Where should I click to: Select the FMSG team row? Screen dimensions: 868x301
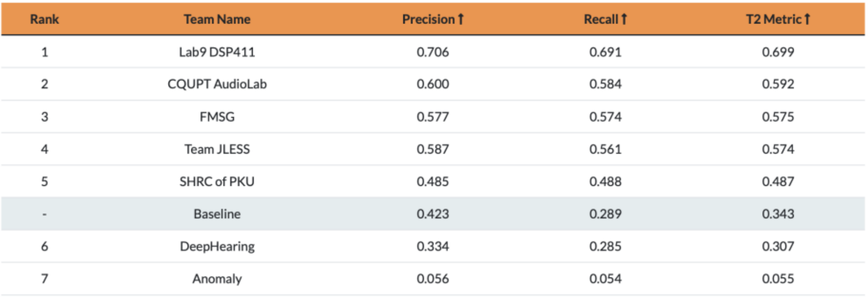click(433, 117)
